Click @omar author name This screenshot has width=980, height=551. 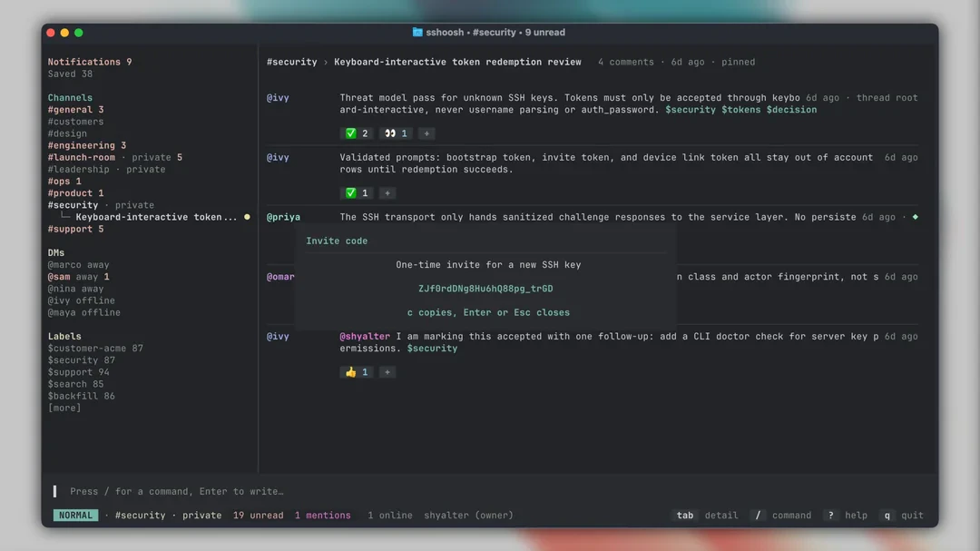280,277
